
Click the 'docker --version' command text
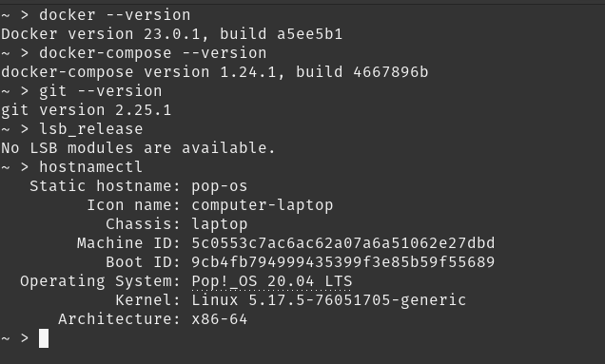(114, 15)
